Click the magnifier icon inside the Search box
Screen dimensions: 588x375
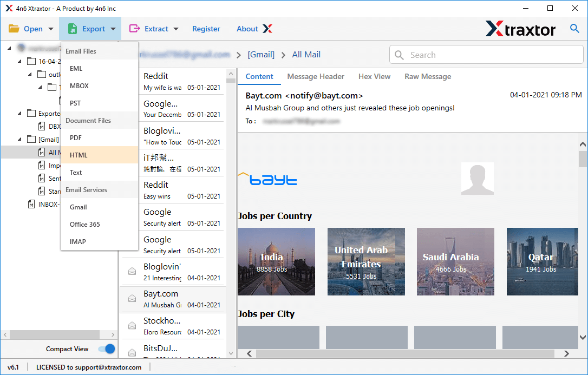399,55
